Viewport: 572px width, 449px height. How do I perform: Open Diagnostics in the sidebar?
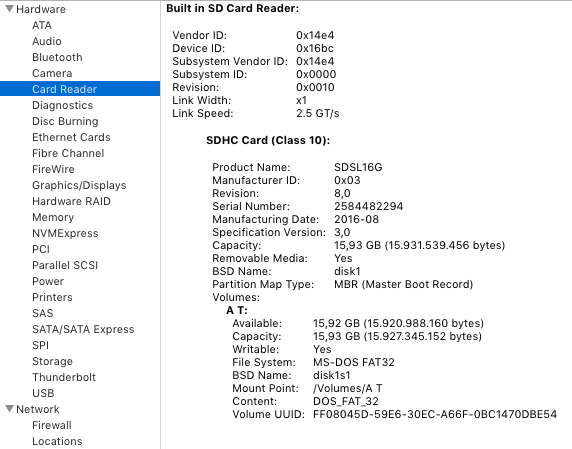coord(63,105)
